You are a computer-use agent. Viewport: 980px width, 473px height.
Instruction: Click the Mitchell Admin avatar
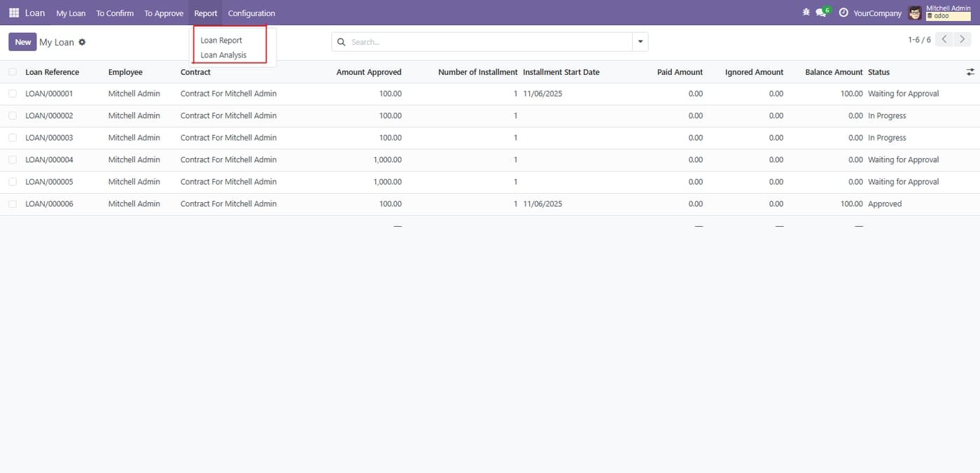pyautogui.click(x=915, y=13)
